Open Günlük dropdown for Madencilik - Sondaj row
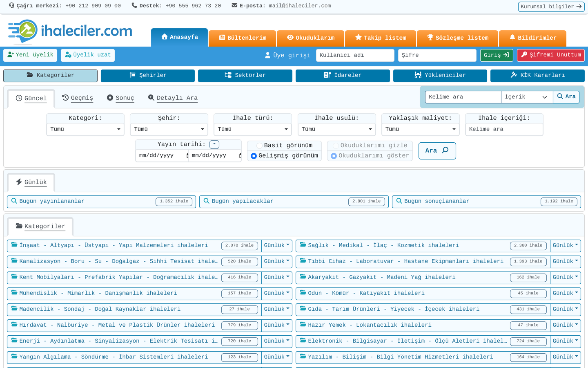 tap(277, 309)
